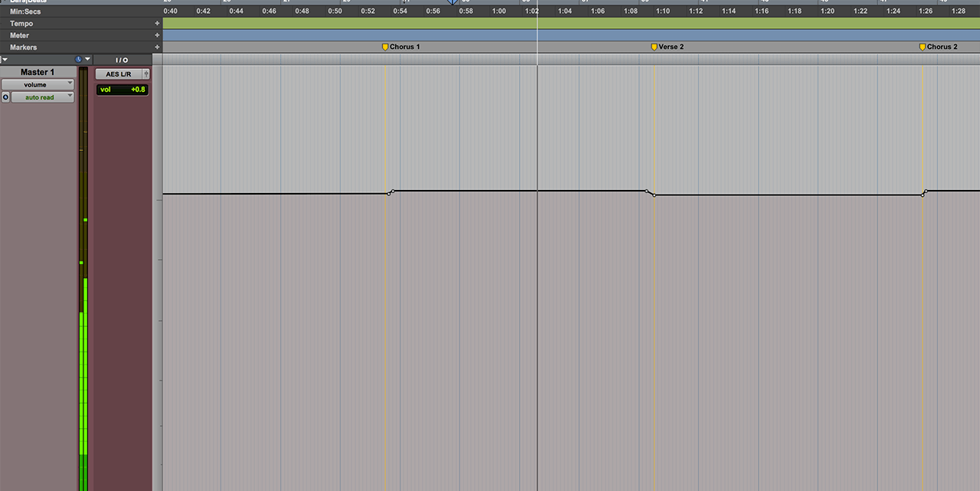Click the blue timebase clock icon on Master 1
This screenshot has width=980, height=491.
[x=78, y=59]
